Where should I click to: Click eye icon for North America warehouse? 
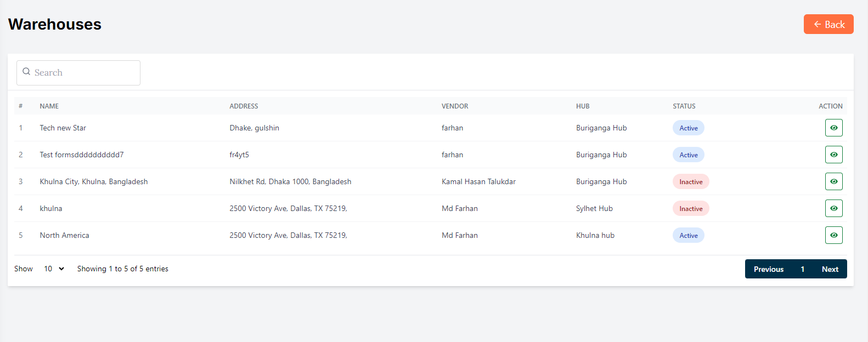pyautogui.click(x=833, y=235)
